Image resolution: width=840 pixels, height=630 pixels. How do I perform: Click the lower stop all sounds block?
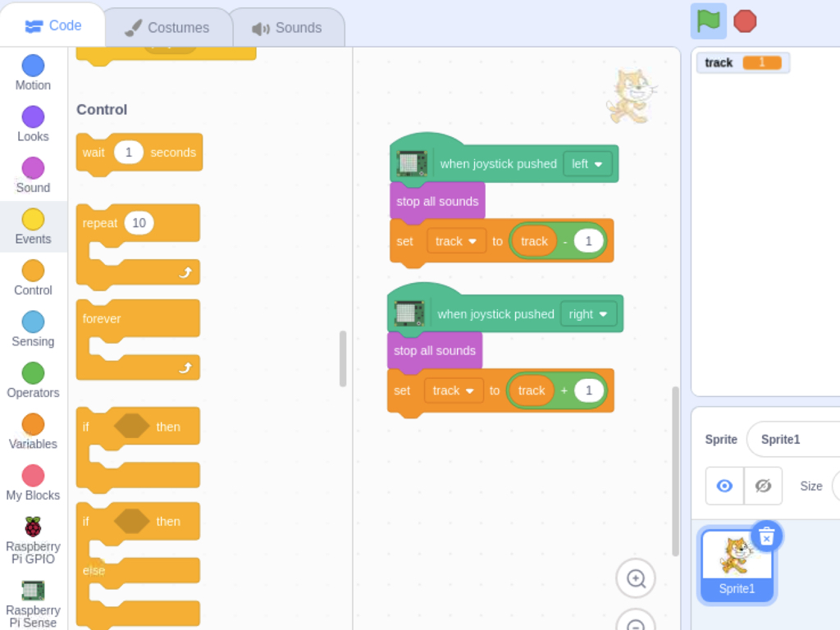tap(435, 351)
